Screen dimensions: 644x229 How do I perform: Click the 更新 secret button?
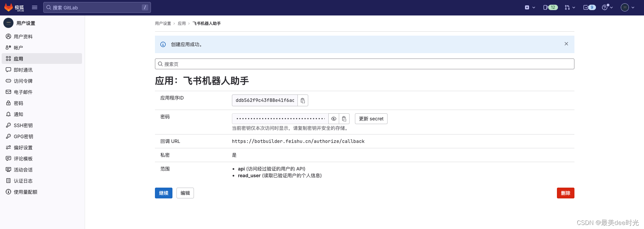[x=371, y=119]
